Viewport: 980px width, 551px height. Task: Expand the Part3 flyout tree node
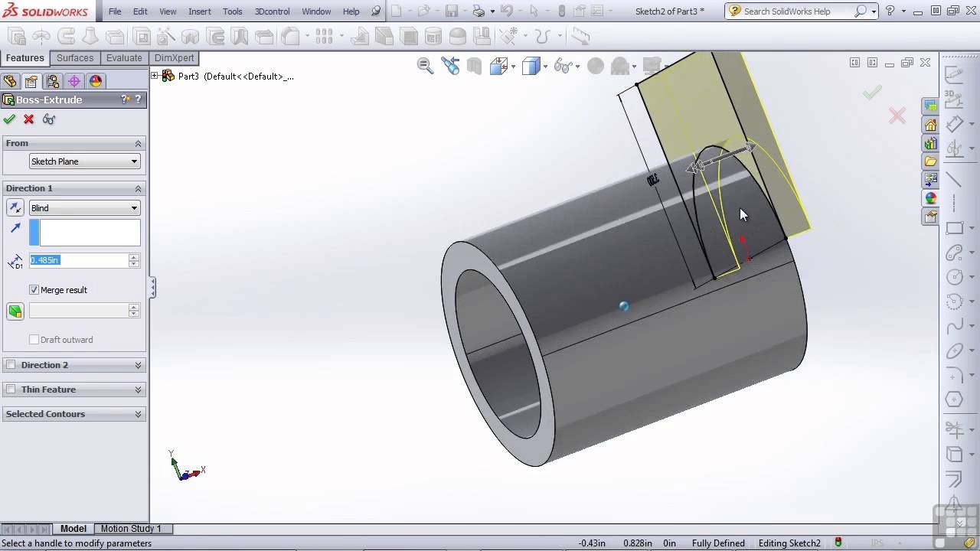pos(155,76)
